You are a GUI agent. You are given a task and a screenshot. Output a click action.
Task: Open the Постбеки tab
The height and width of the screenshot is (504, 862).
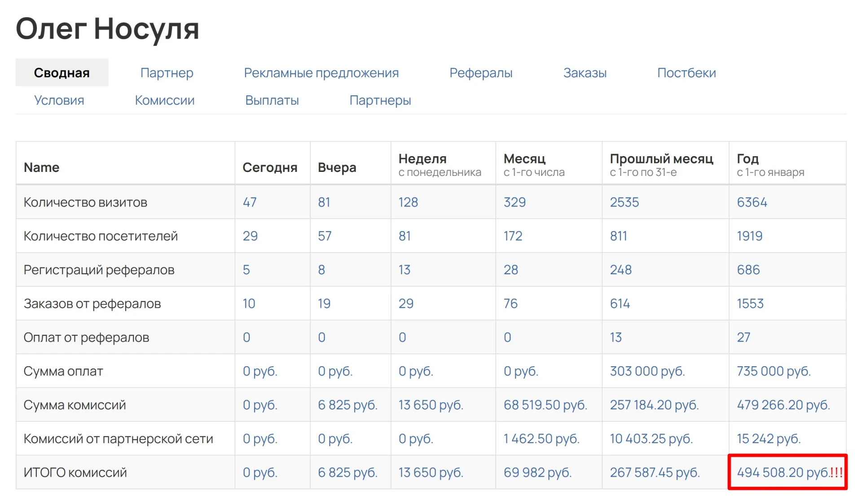click(686, 73)
